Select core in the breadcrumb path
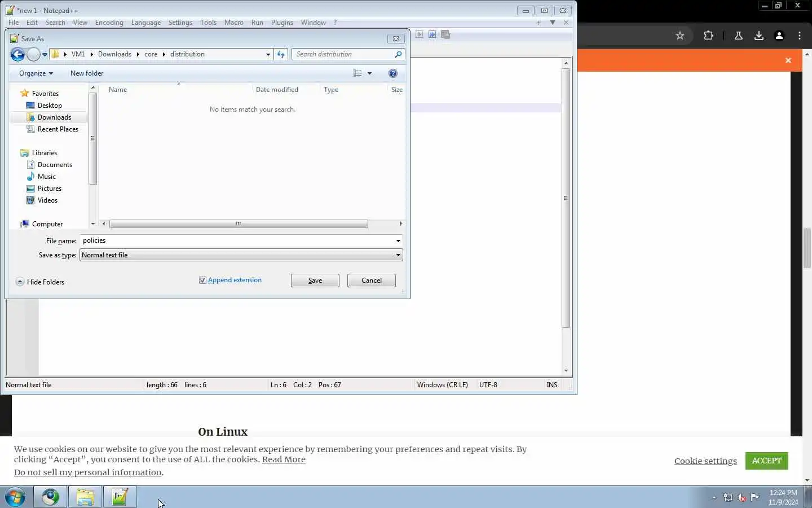 click(x=151, y=54)
